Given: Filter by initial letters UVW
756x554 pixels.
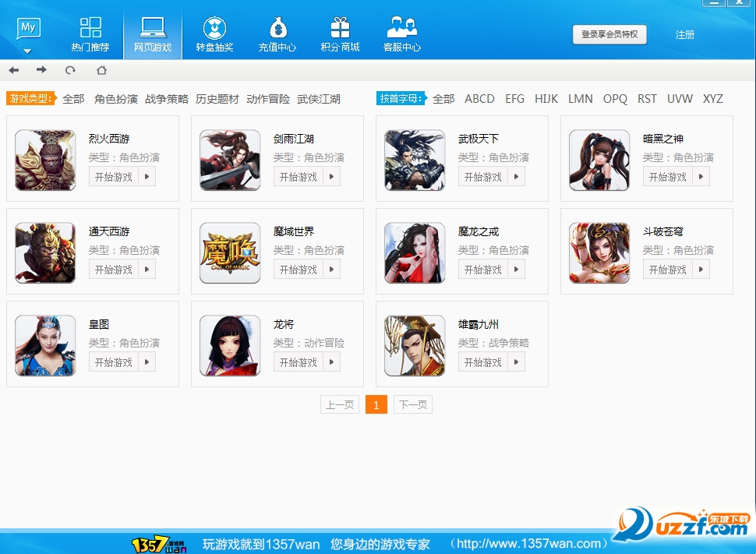Looking at the screenshot, I should tap(680, 99).
